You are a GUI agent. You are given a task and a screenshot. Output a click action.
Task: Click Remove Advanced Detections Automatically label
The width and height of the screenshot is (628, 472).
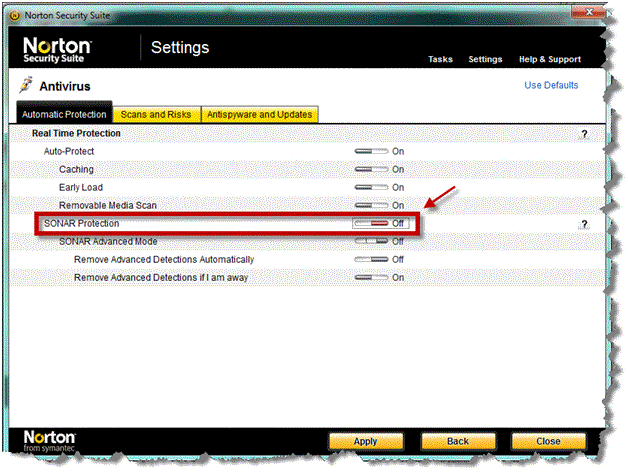click(x=164, y=260)
